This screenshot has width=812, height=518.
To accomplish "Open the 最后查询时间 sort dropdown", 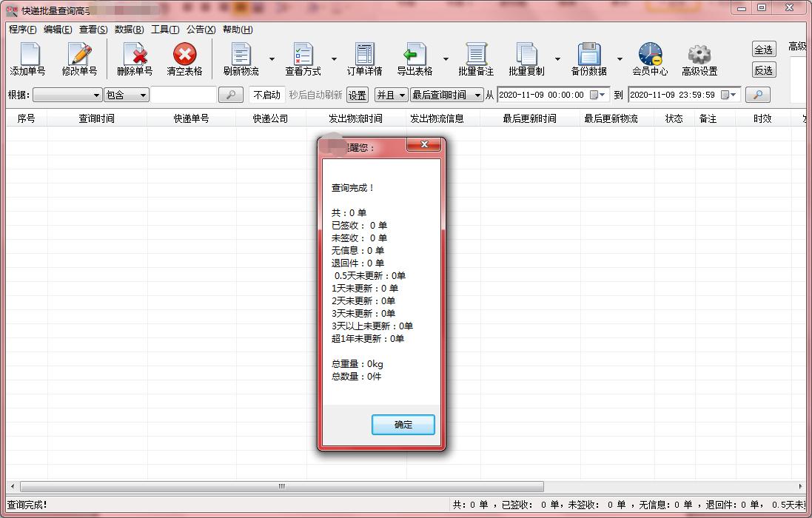I will 445,95.
